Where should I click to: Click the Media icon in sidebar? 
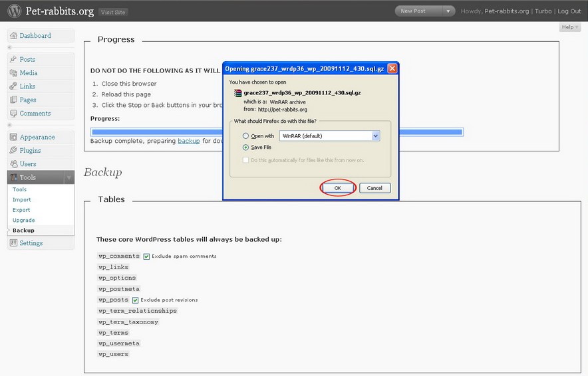[13, 72]
